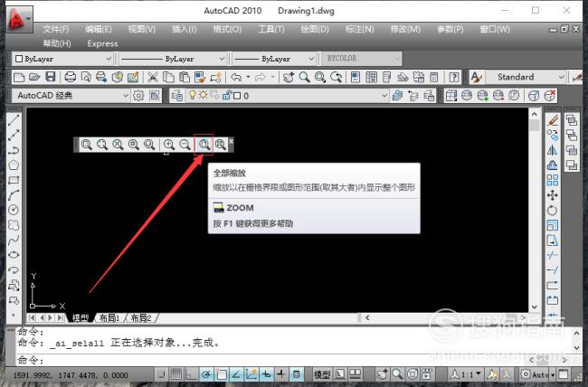Click Zoom Extents in floating zoom toolbar
Viewport: 588px width, 387px height.
221,145
